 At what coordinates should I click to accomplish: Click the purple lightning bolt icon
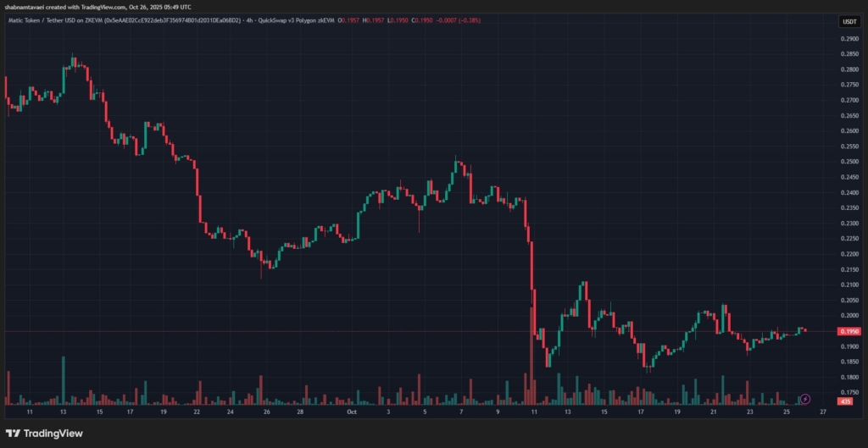point(805,398)
